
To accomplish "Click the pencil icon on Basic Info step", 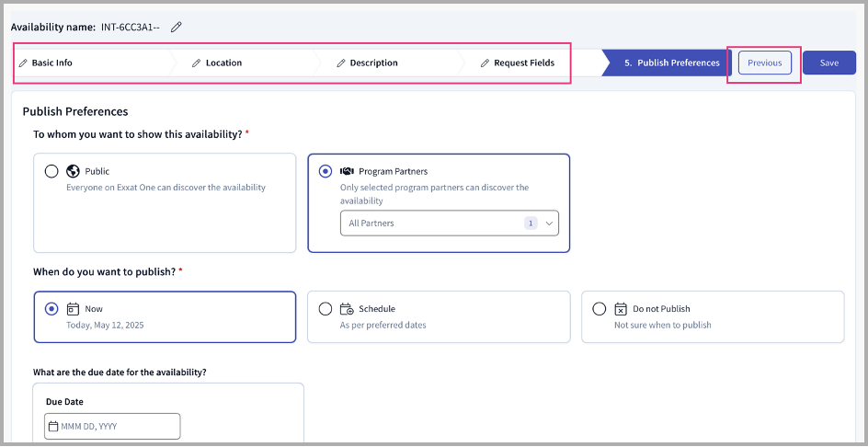I will point(23,63).
